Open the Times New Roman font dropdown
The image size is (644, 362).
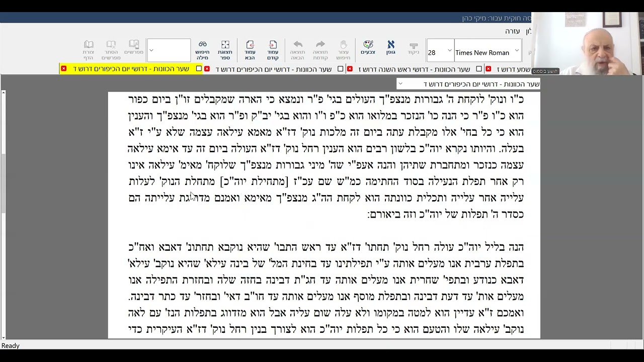517,51
